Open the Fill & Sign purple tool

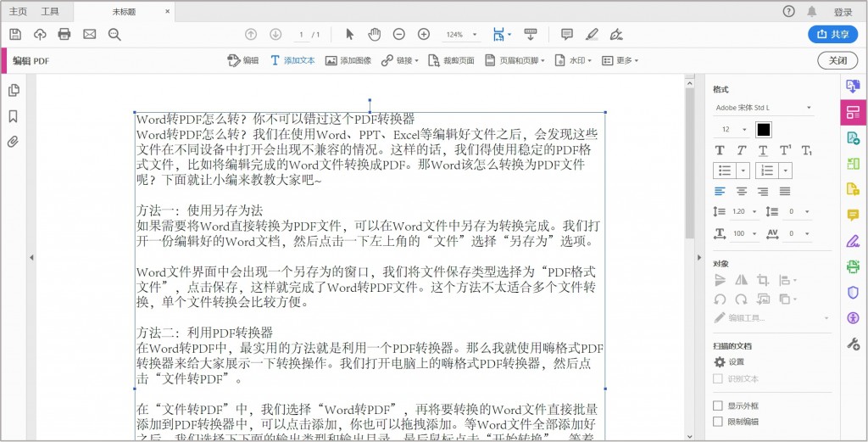point(854,241)
